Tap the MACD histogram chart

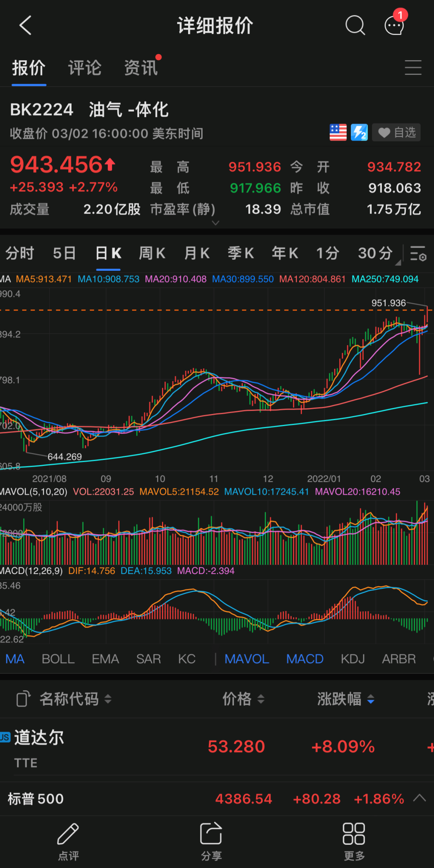[x=214, y=611]
